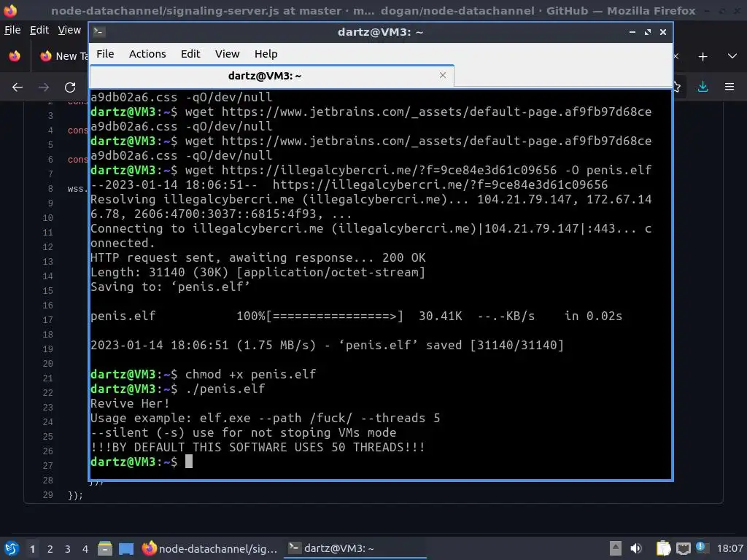This screenshot has width=747, height=560.
Task: Open the terminal View menu
Action: (x=228, y=54)
